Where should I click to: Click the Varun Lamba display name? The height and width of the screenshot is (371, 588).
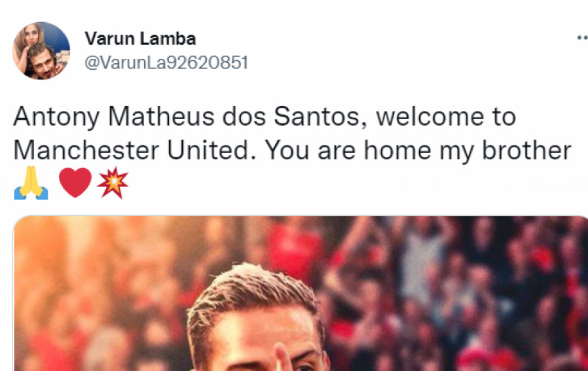(140, 39)
